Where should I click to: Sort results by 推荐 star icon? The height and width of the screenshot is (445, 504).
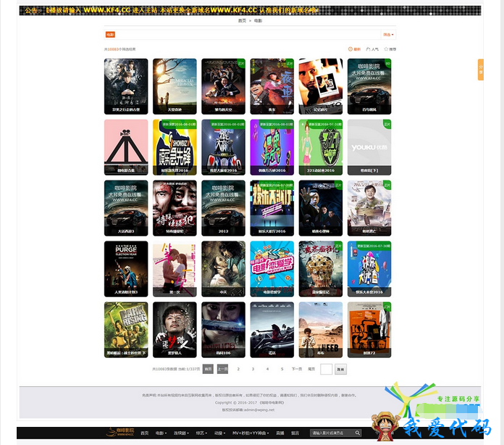tap(390, 49)
